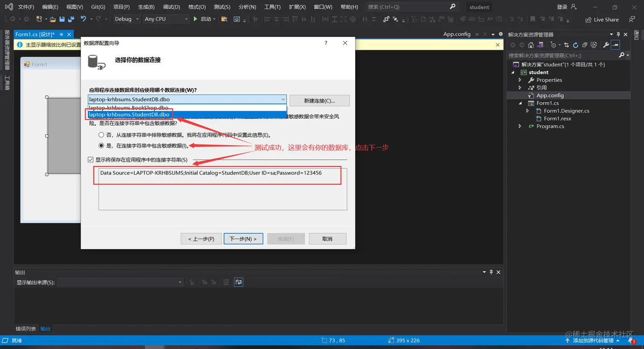Viewport: 644px width, 349px height.
Task: Switch to the Form1.cs [设计] tab
Action: [35, 34]
